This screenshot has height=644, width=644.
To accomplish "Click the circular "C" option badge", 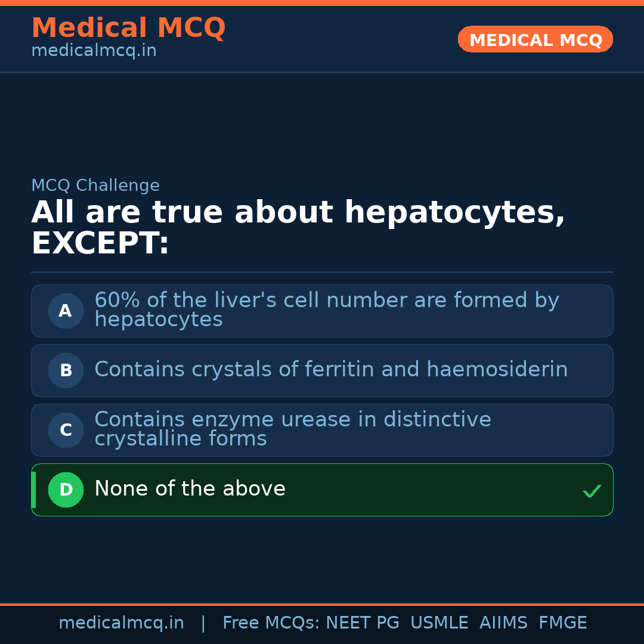I will pyautogui.click(x=66, y=430).
